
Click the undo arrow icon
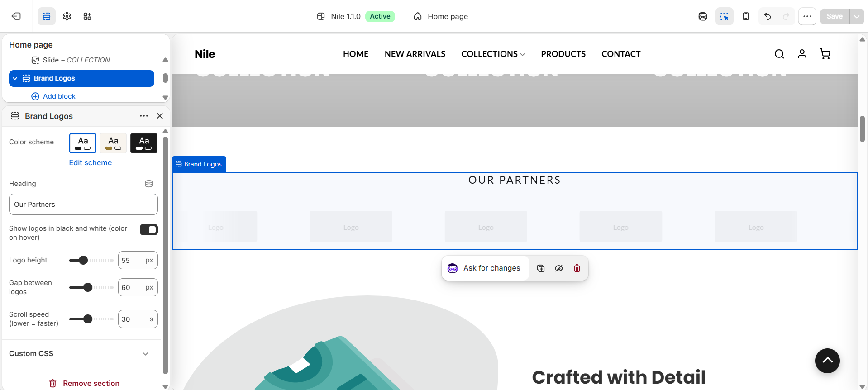click(768, 16)
